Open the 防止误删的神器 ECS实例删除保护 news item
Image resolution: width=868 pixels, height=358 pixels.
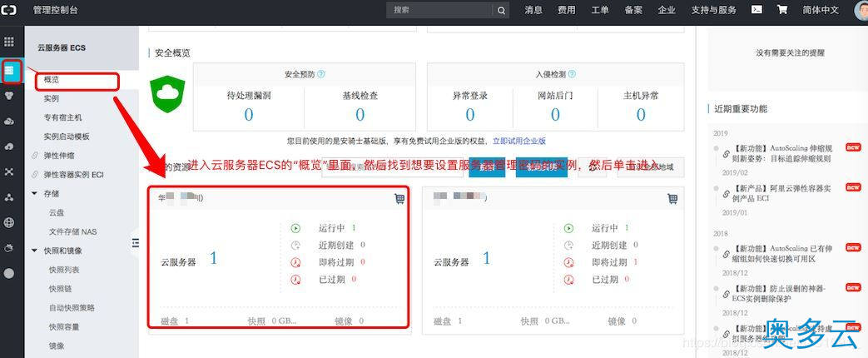(780, 294)
